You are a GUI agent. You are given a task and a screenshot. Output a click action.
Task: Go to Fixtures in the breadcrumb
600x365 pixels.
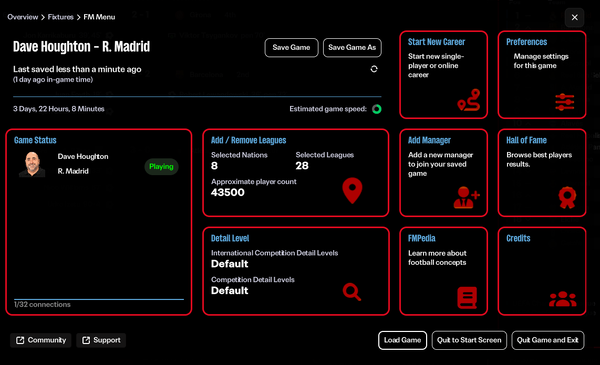60,17
